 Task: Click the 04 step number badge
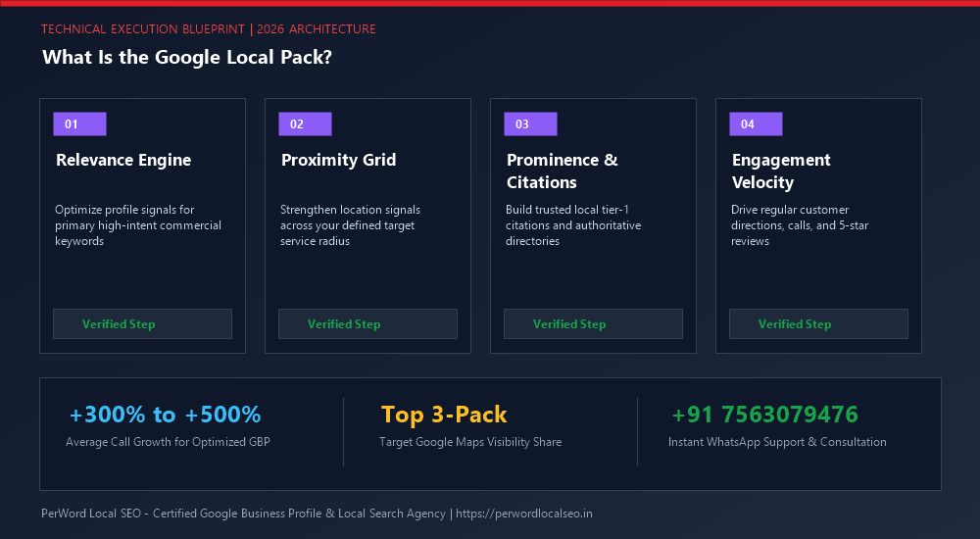click(756, 123)
